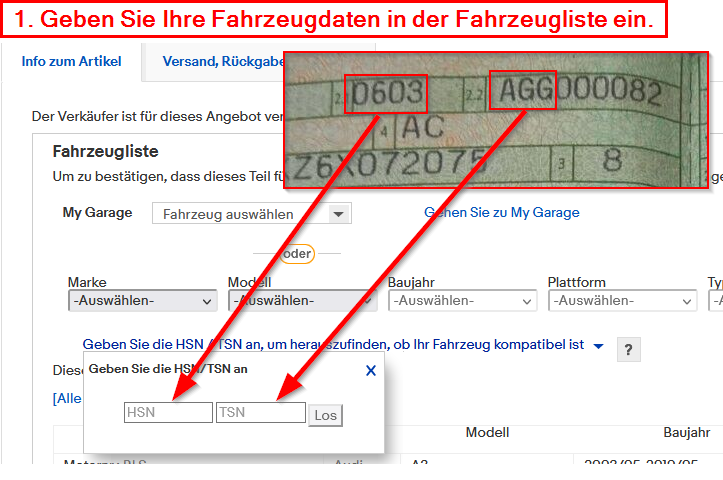This screenshot has width=723, height=480.
Task: Click the 'Baujahr' column header in the table
Action: tap(686, 432)
